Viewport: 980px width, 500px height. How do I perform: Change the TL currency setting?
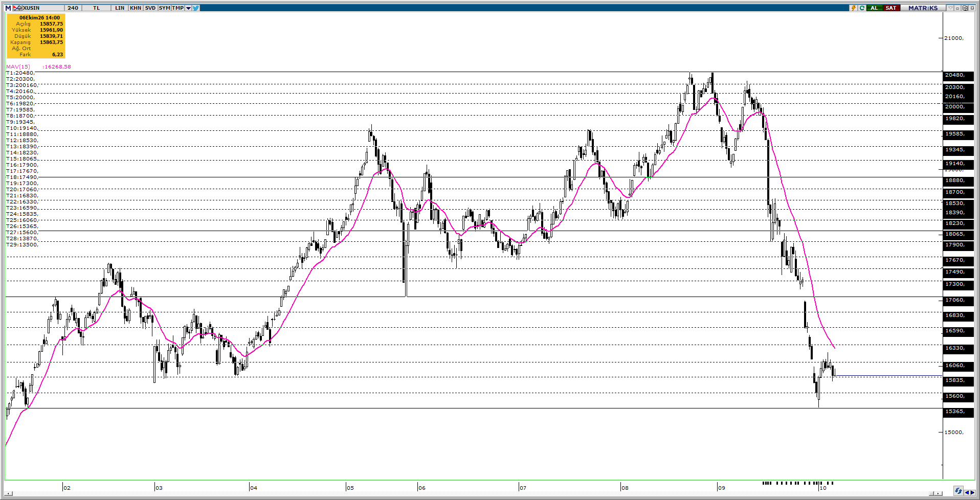point(96,8)
